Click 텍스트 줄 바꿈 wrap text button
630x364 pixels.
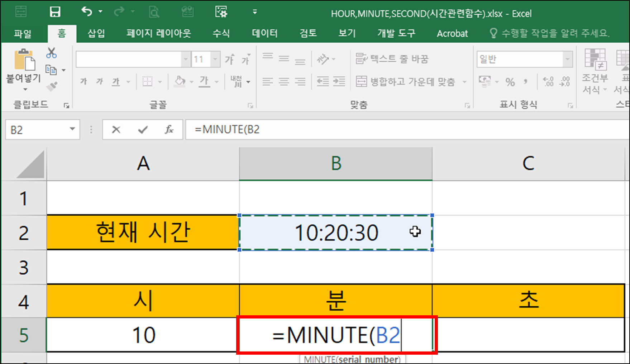tap(392, 59)
